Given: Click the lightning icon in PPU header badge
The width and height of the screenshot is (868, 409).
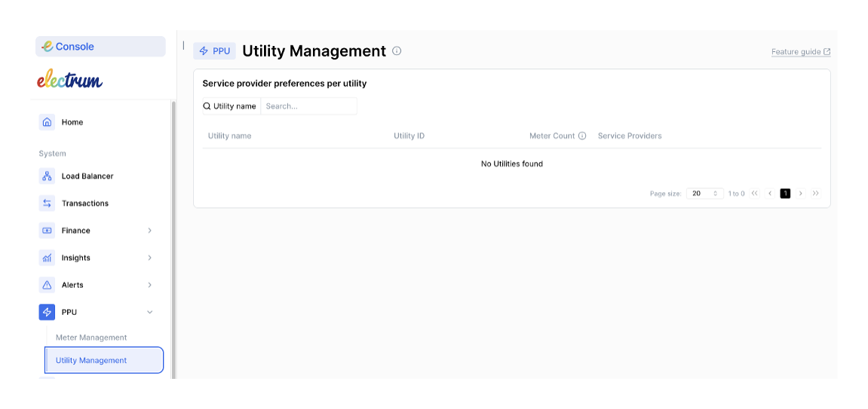Looking at the screenshot, I should [x=204, y=51].
